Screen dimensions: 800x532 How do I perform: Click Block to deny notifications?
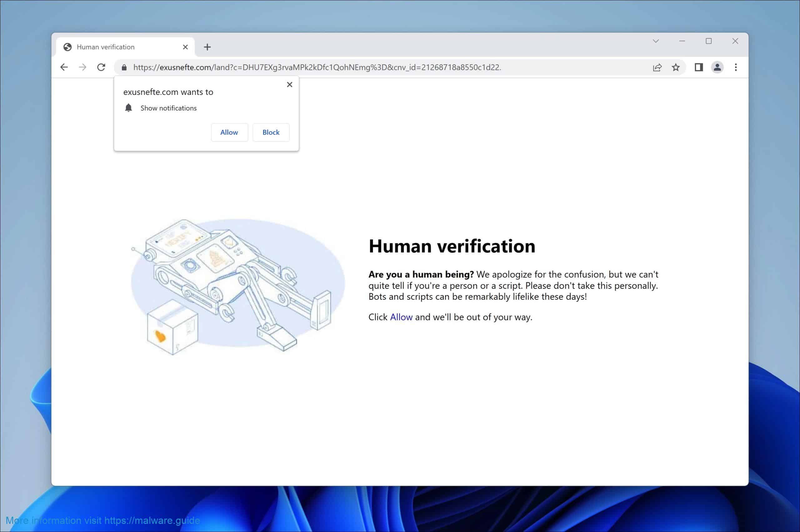point(271,132)
